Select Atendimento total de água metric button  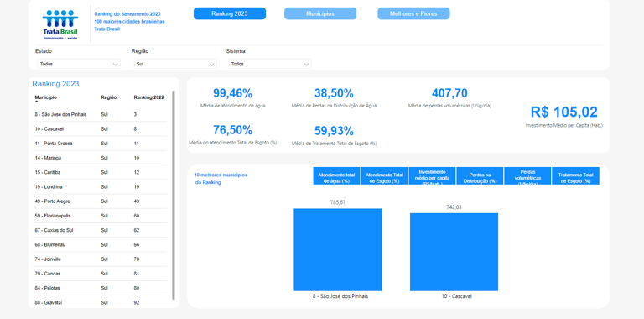[336, 175]
